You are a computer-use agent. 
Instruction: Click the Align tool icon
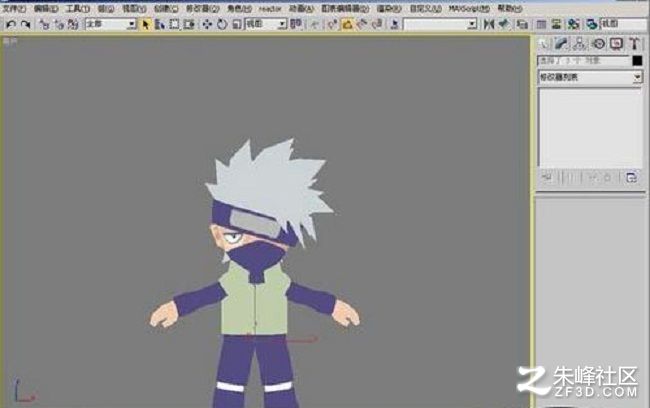pos(504,24)
